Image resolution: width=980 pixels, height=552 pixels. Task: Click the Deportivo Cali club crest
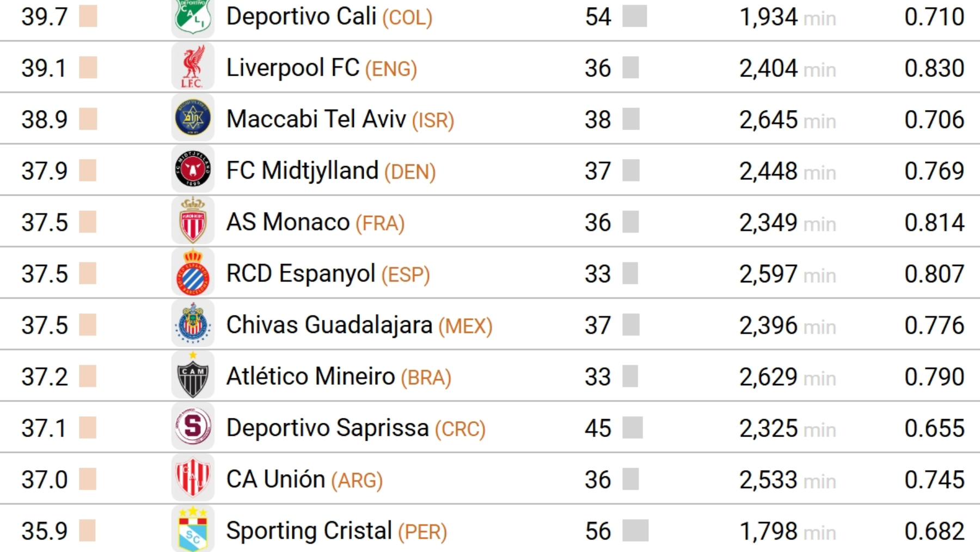(x=193, y=16)
